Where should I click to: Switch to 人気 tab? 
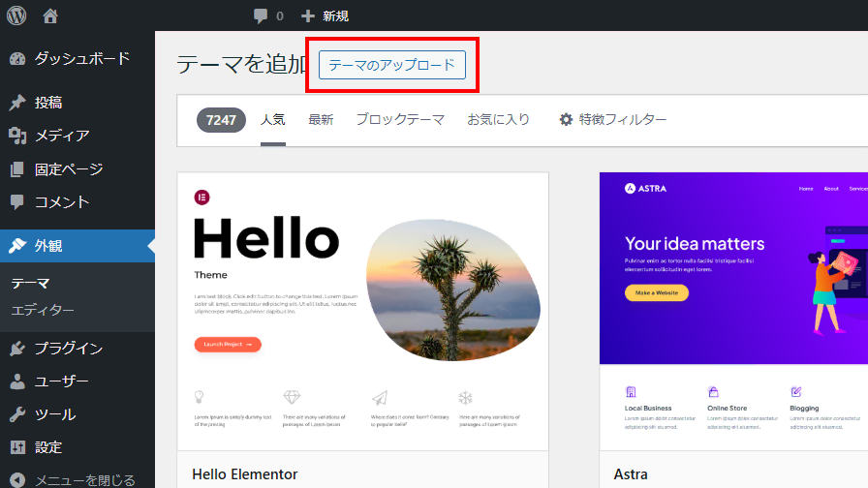point(273,119)
